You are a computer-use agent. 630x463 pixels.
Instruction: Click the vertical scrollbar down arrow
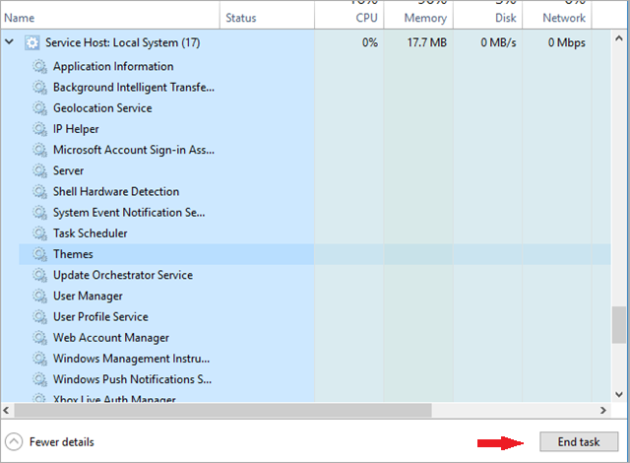click(x=619, y=394)
